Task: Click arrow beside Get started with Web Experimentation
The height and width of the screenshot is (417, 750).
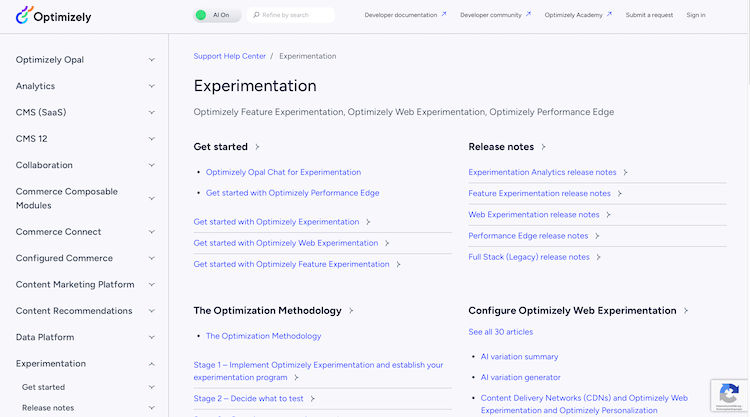Action: pyautogui.click(x=387, y=243)
